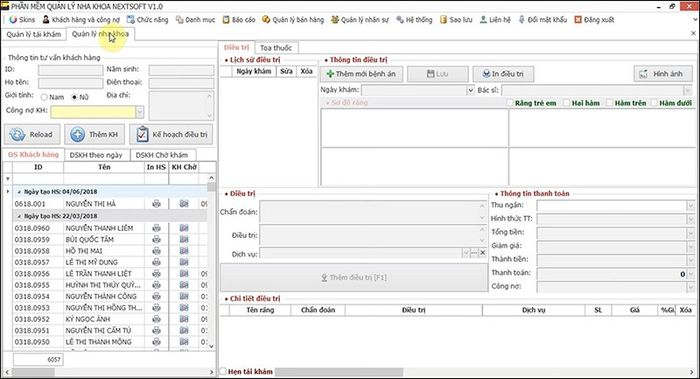KH Chờ icon for NGUYỄN THÀNH CÔNG
Screen dimensions: 700x379
[x=184, y=296]
